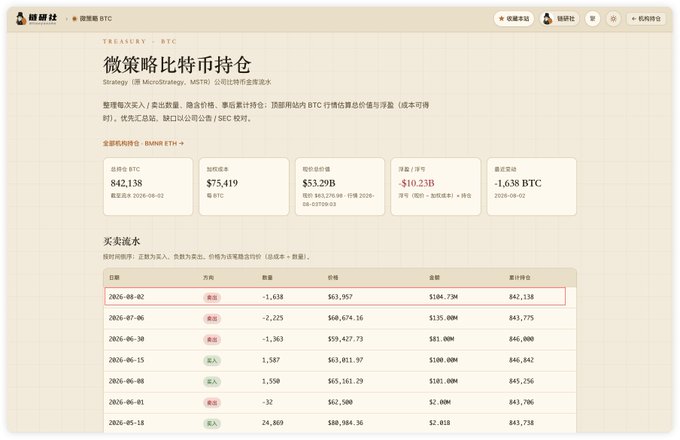Select the 2026-06-01 date cell
This screenshot has height=440, width=680.
tap(126, 402)
